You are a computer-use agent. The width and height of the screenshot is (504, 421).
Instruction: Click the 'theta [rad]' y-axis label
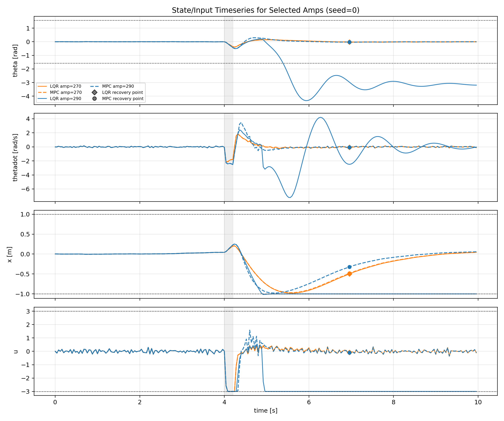[x=15, y=61]
